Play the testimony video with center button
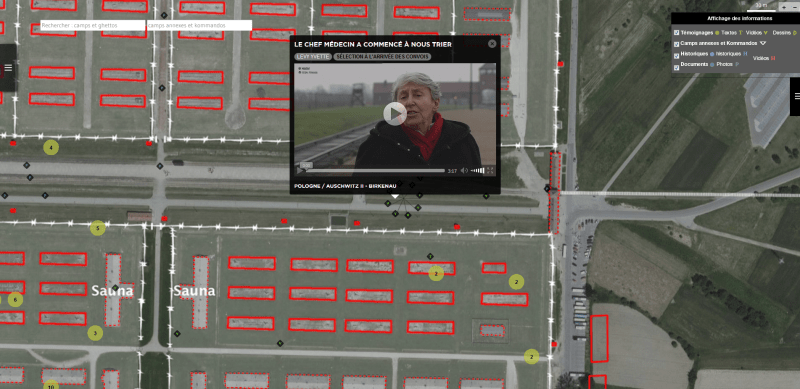The image size is (800, 389). pos(395,114)
